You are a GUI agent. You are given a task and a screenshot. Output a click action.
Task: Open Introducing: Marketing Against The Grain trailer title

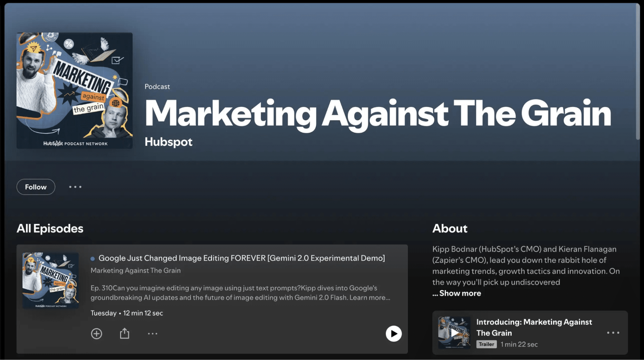[534, 327]
